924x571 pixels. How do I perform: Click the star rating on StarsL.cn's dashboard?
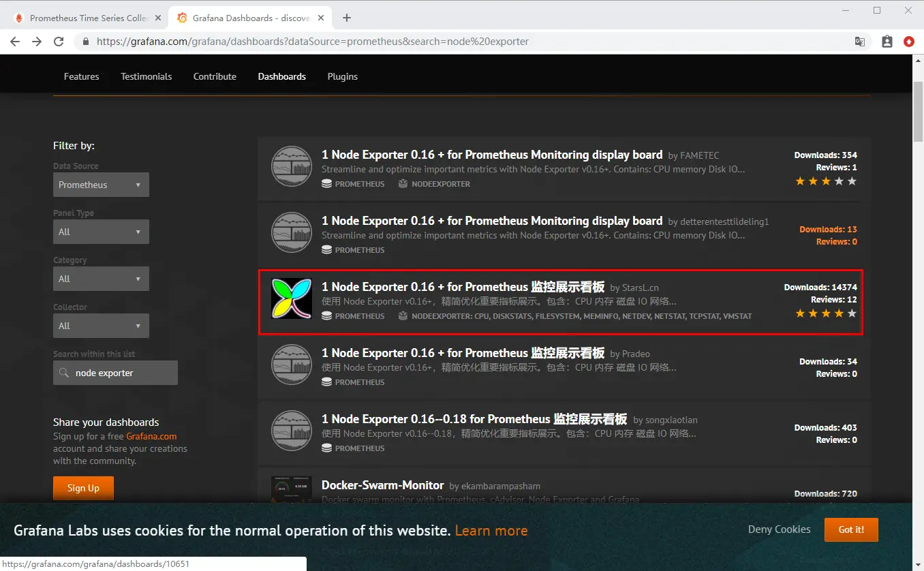click(x=826, y=313)
